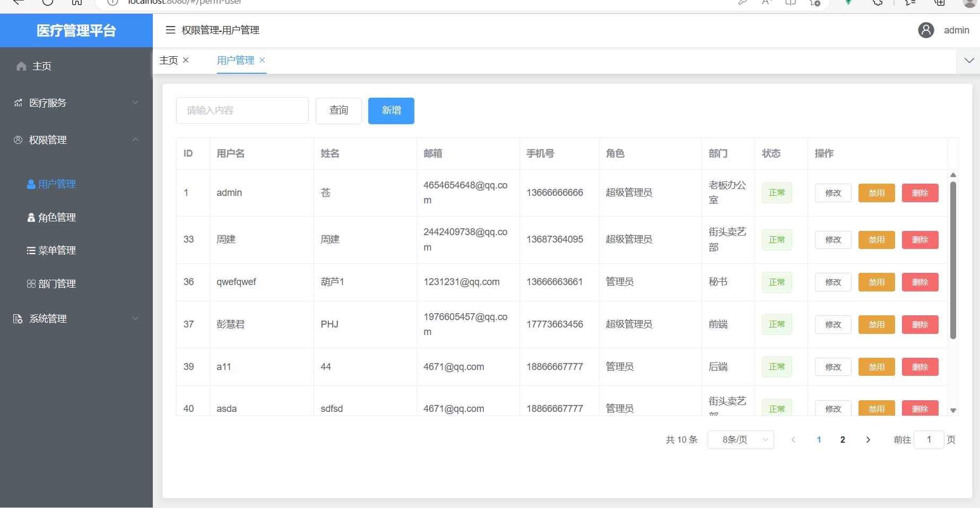
Task: Click 禁用 for user qwefqwef
Action: [x=877, y=282]
